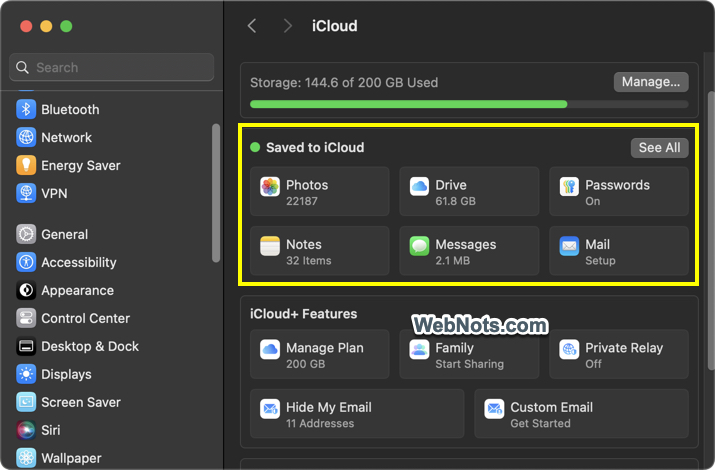Click the green storage usage bar
Image resolution: width=715 pixels, height=470 pixels.
[409, 104]
